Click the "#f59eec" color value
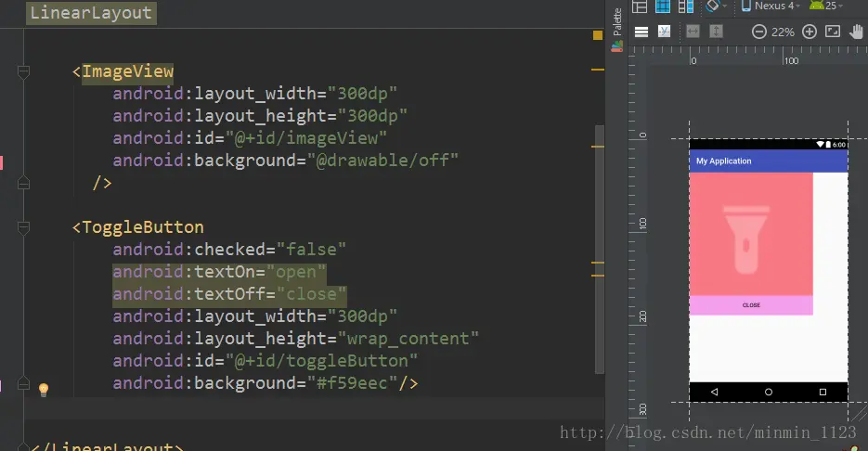This screenshot has height=451, width=868. coord(353,383)
